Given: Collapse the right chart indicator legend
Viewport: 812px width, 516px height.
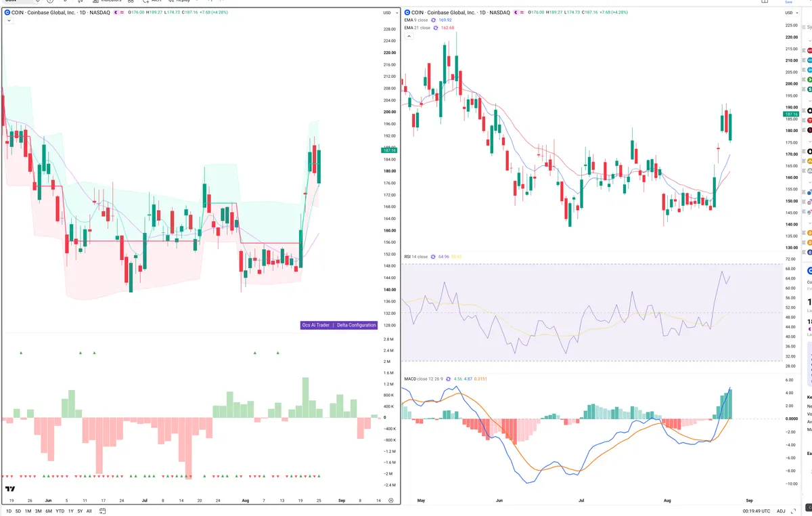Looking at the screenshot, I should tap(409, 36).
